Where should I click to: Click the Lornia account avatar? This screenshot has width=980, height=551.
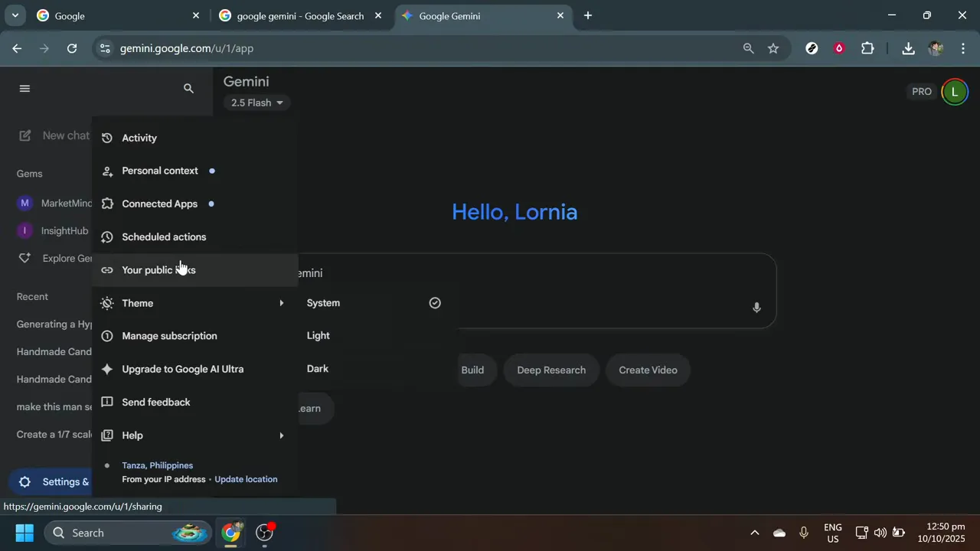(x=954, y=92)
